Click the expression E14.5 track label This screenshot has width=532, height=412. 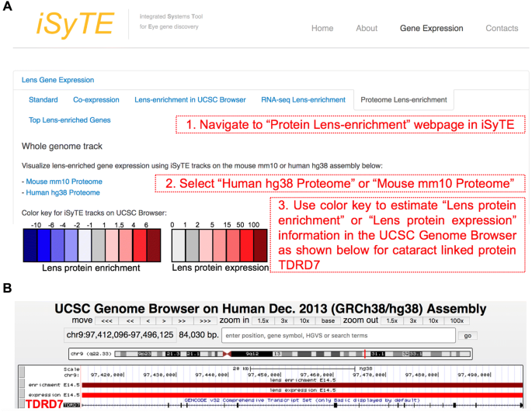54,395
